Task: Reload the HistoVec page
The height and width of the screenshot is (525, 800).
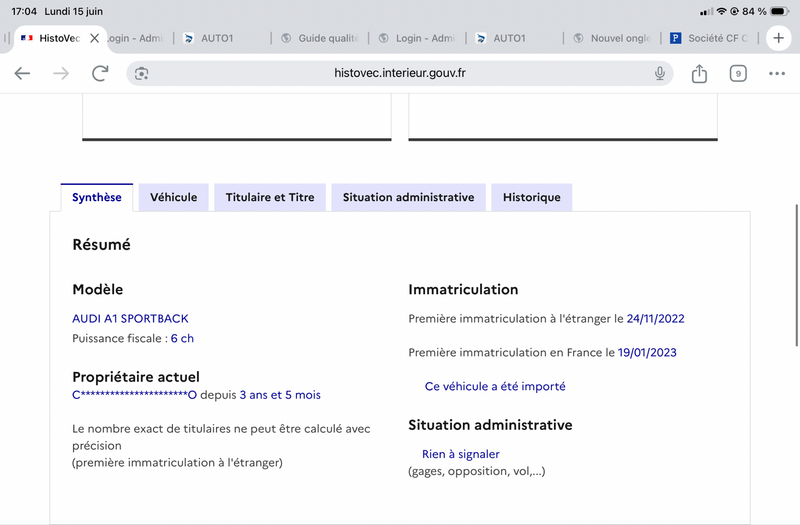Action: click(100, 73)
